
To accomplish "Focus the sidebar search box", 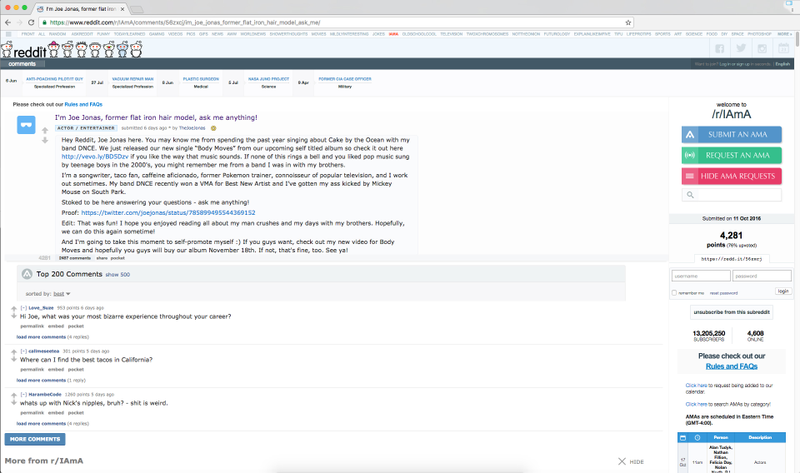I will click(x=731, y=195).
